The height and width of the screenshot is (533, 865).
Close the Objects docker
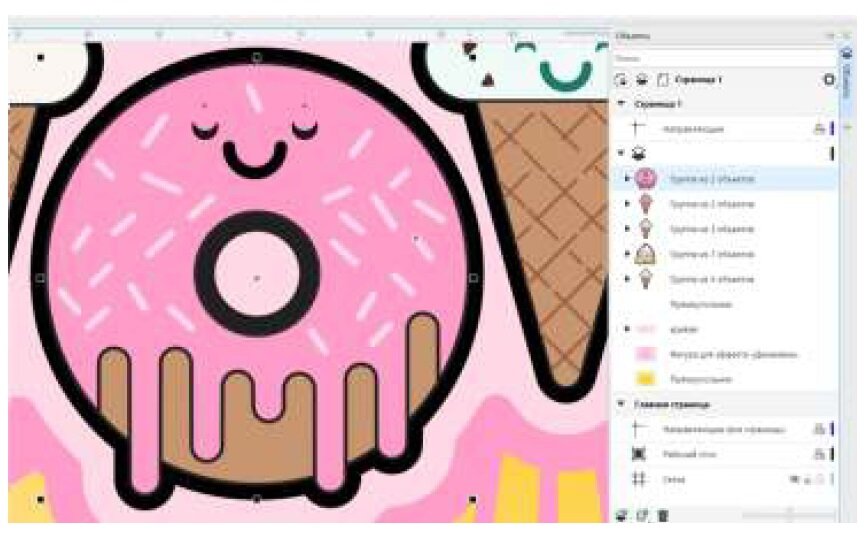point(847,36)
